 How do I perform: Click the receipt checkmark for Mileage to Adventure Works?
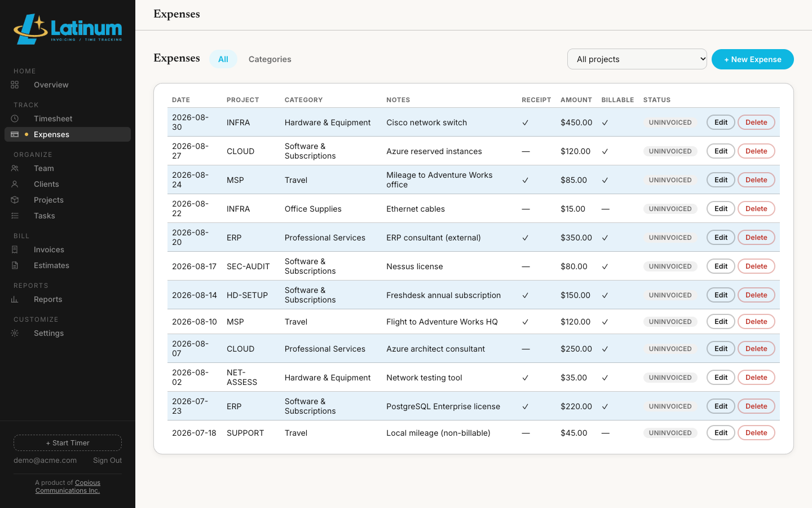click(525, 180)
